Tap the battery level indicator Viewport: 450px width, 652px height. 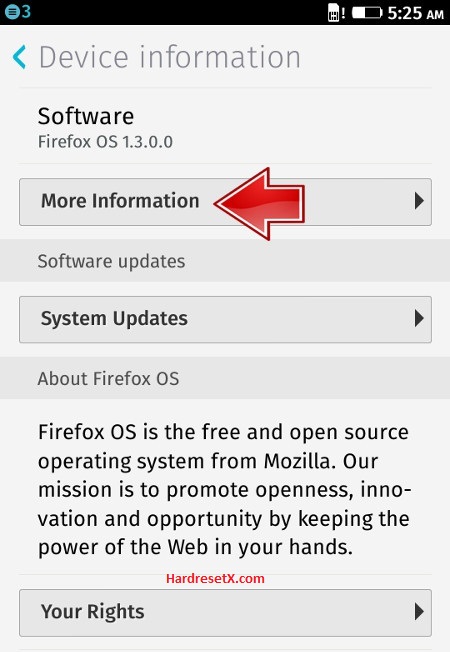367,12
